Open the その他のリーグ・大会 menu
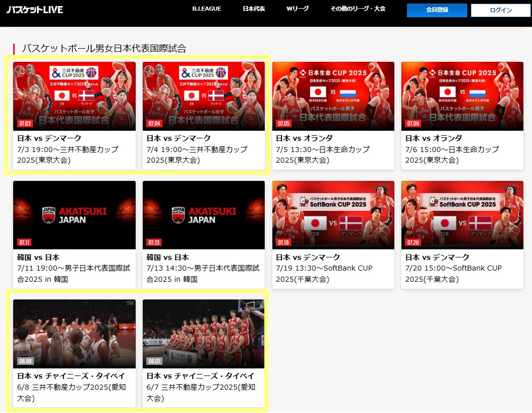Image resolution: width=532 pixels, height=413 pixels. 357,9
